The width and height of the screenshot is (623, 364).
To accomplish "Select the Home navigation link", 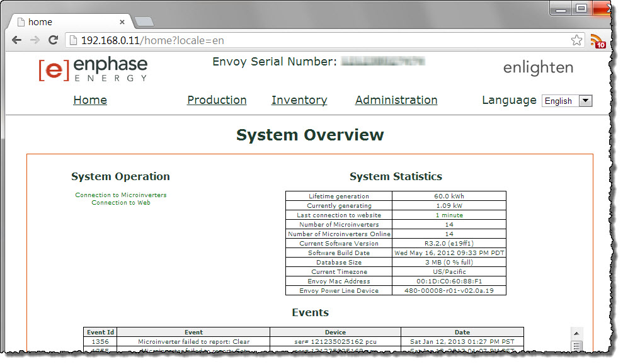I will (x=89, y=100).
